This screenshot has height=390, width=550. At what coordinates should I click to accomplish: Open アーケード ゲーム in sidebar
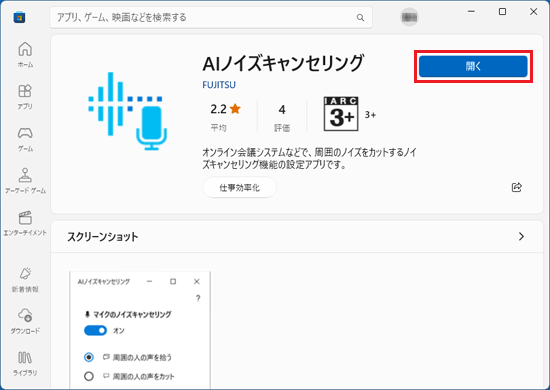(x=25, y=181)
